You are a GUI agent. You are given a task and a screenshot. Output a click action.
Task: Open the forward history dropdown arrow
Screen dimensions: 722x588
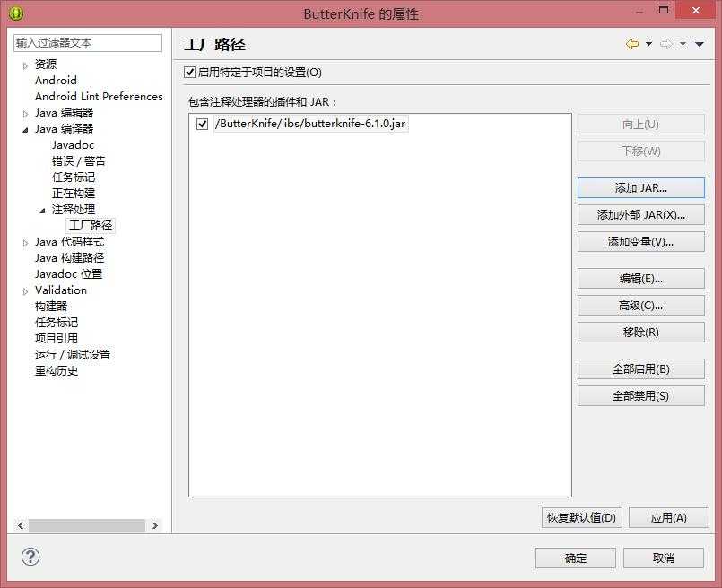click(683, 44)
